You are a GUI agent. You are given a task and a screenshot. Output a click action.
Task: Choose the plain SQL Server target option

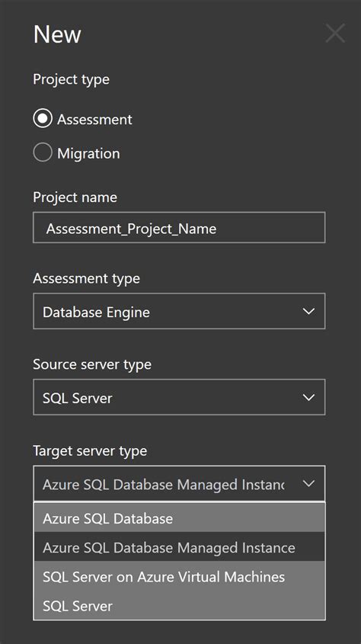[179, 605]
